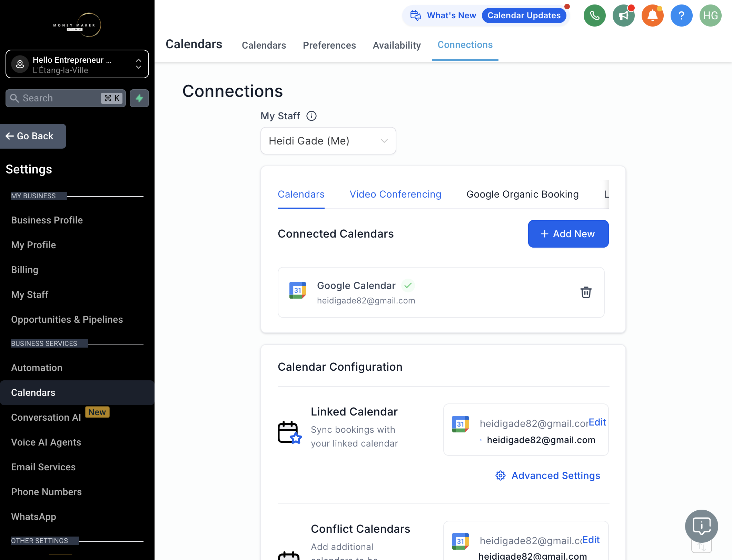The width and height of the screenshot is (732, 560).
Task: Open Voice AI Agents settings
Action: click(46, 442)
